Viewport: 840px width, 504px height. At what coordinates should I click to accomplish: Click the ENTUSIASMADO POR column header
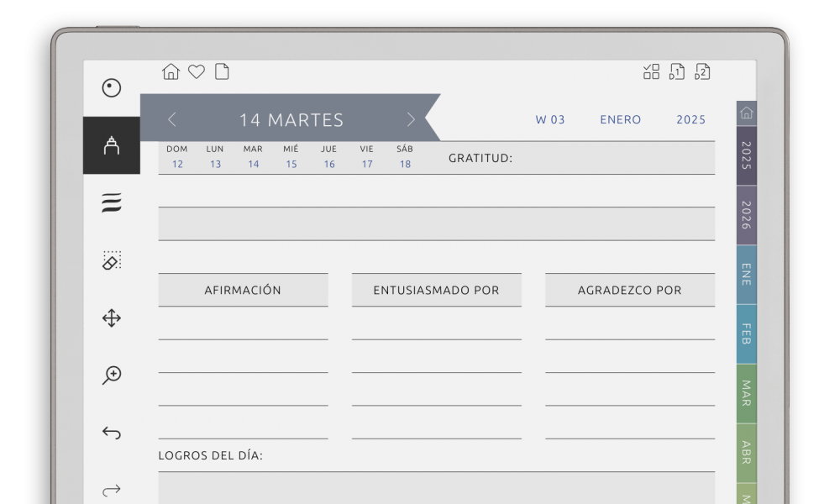point(437,290)
